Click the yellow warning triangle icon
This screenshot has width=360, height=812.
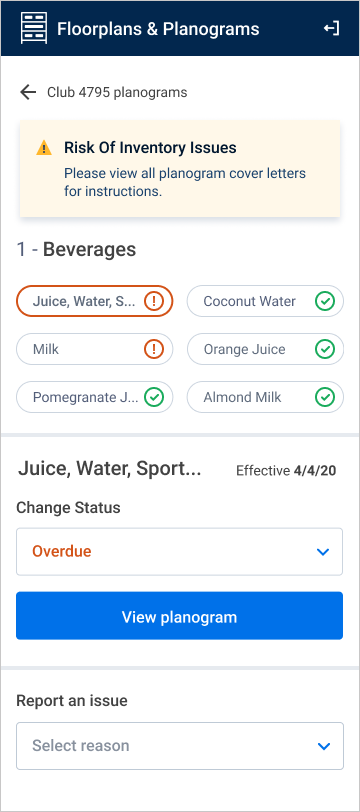pyautogui.click(x=44, y=148)
